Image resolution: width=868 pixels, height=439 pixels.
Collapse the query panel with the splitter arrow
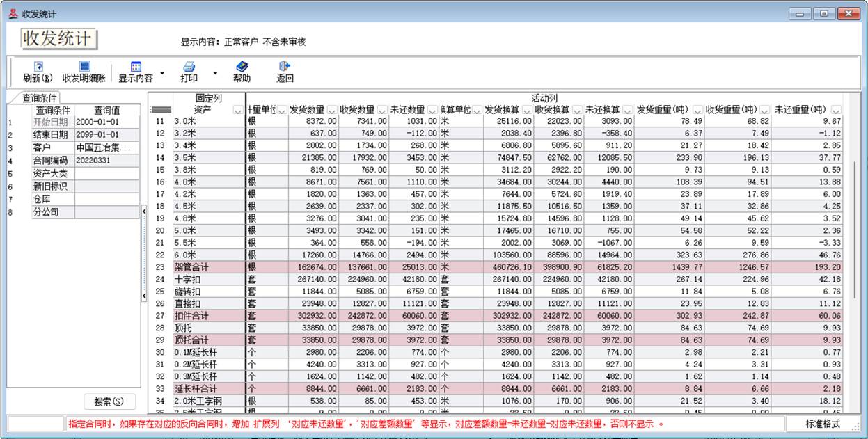[144, 210]
